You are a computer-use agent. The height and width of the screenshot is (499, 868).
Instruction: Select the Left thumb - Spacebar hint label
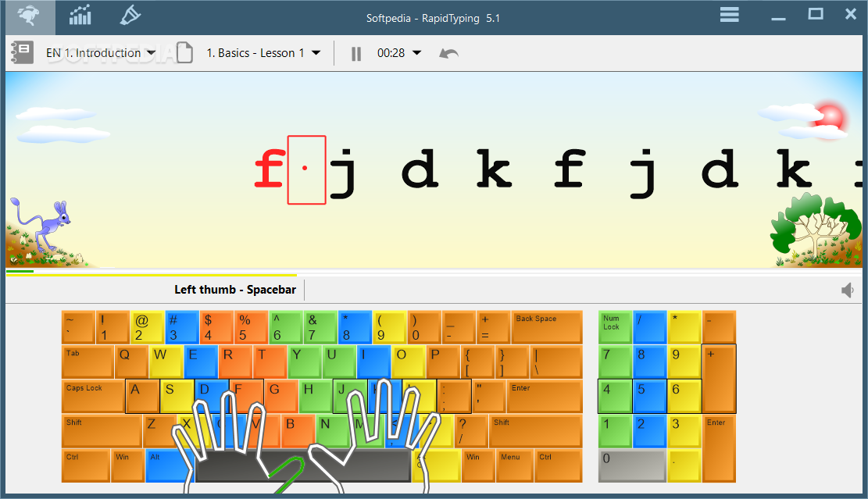click(235, 289)
